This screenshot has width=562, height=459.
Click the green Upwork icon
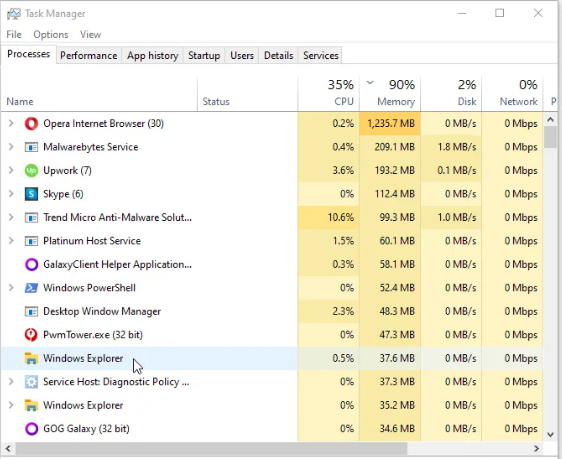[x=31, y=171]
